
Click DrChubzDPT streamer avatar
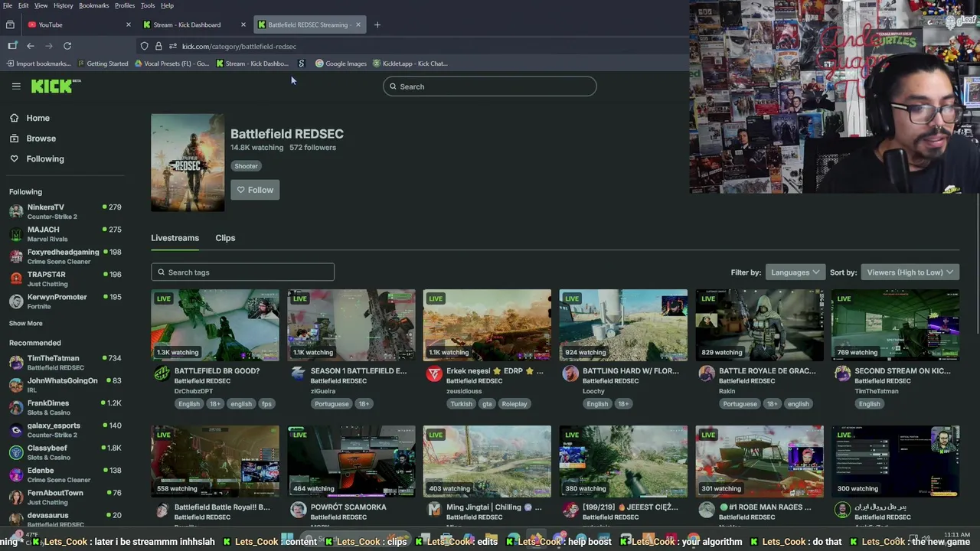[162, 373]
